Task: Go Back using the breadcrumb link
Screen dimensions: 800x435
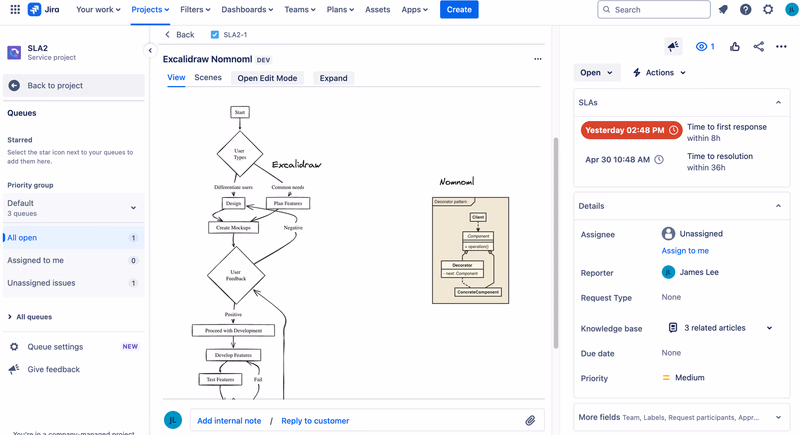Action: point(180,35)
